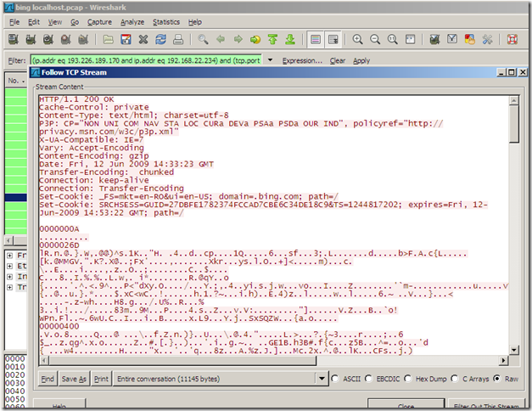The height and width of the screenshot is (411, 532).
Task: Click the Find button
Action: coord(48,379)
